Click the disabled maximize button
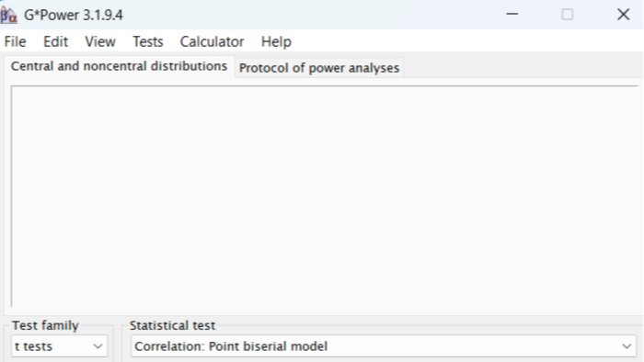 (568, 15)
